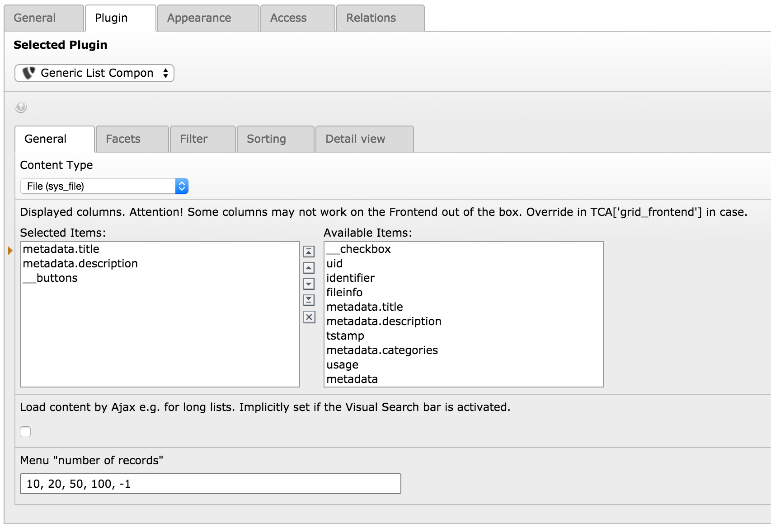Screen dimensions: 771x532
Task: Switch to the Appearance tab
Action: click(x=199, y=18)
